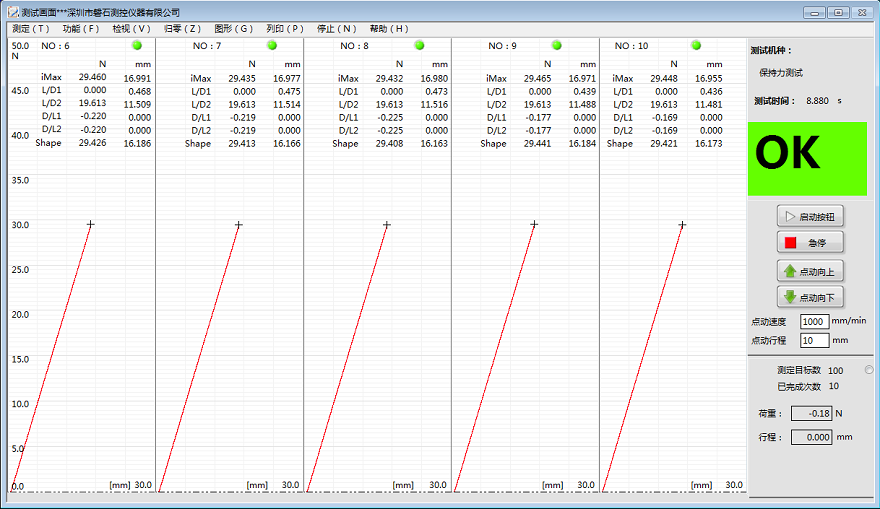Screen dimensions: 880x509
Task: Open the 测定 (T) menu
Action: 30,29
